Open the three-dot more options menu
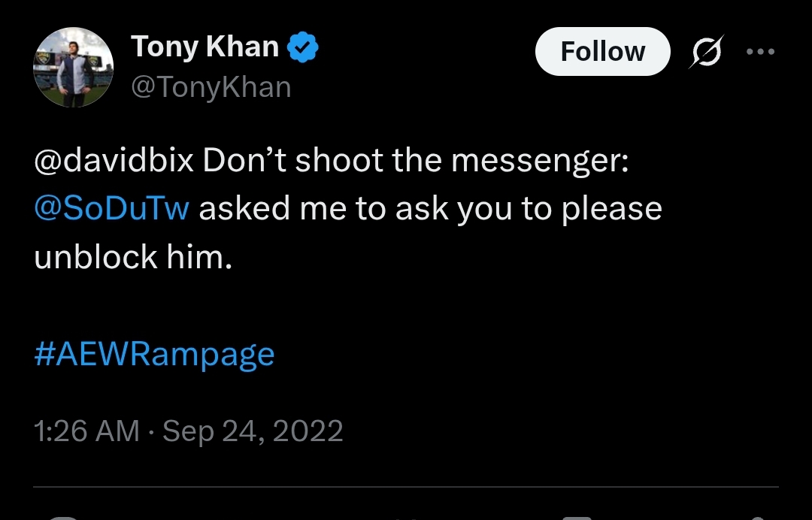 (x=759, y=52)
